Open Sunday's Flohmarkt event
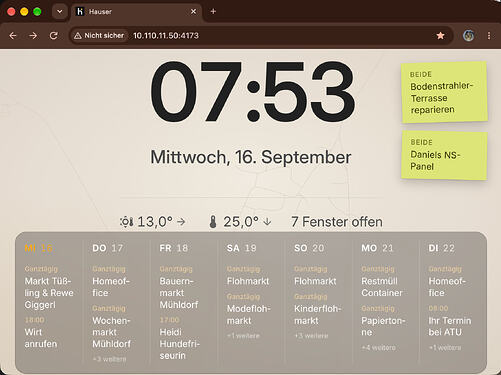Viewport: 501px width, 375px height. (x=315, y=275)
